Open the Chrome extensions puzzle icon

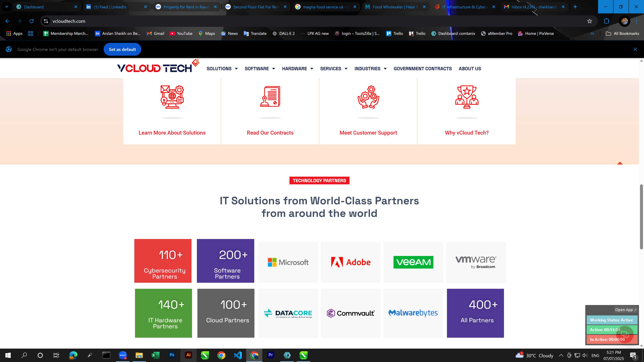(x=606, y=21)
